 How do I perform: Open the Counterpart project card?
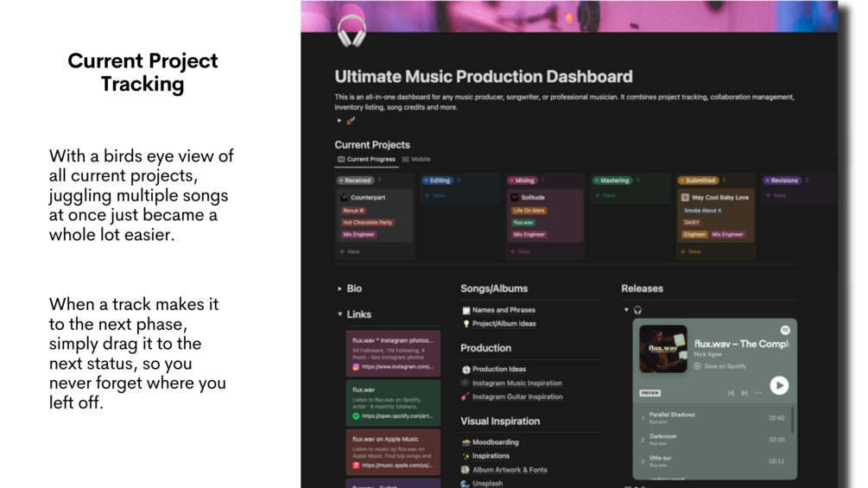(375, 215)
